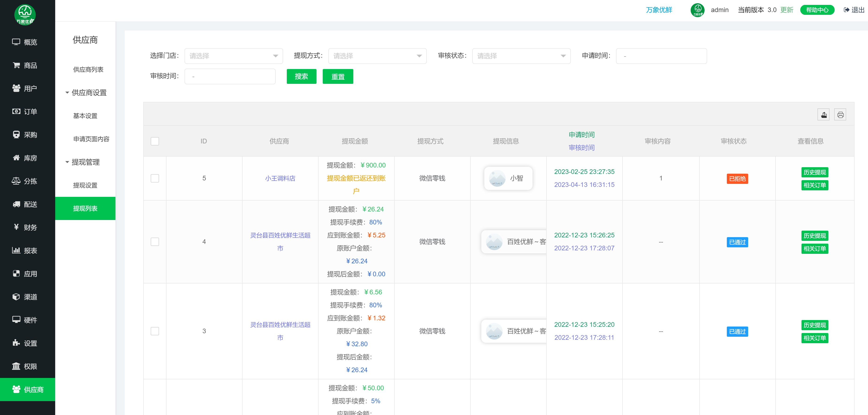Open the 供应商列表 menu item

pyautogui.click(x=88, y=69)
